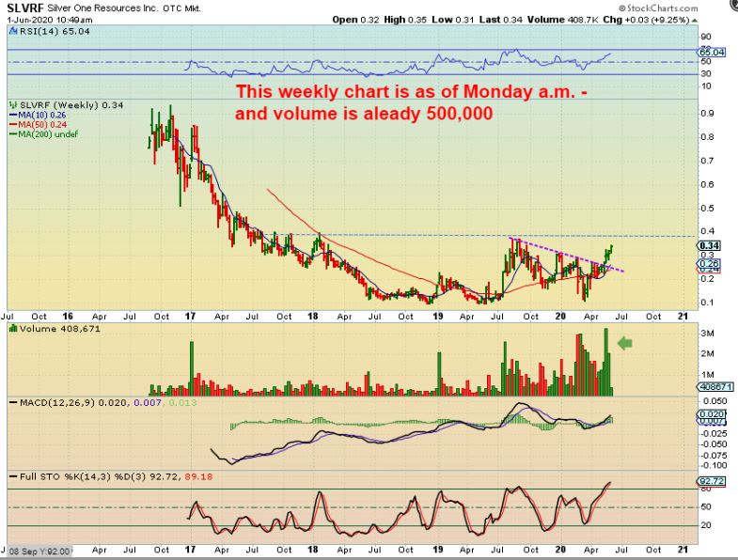Click the Volume 408,671 panel label
738x560 pixels.
pos(60,329)
